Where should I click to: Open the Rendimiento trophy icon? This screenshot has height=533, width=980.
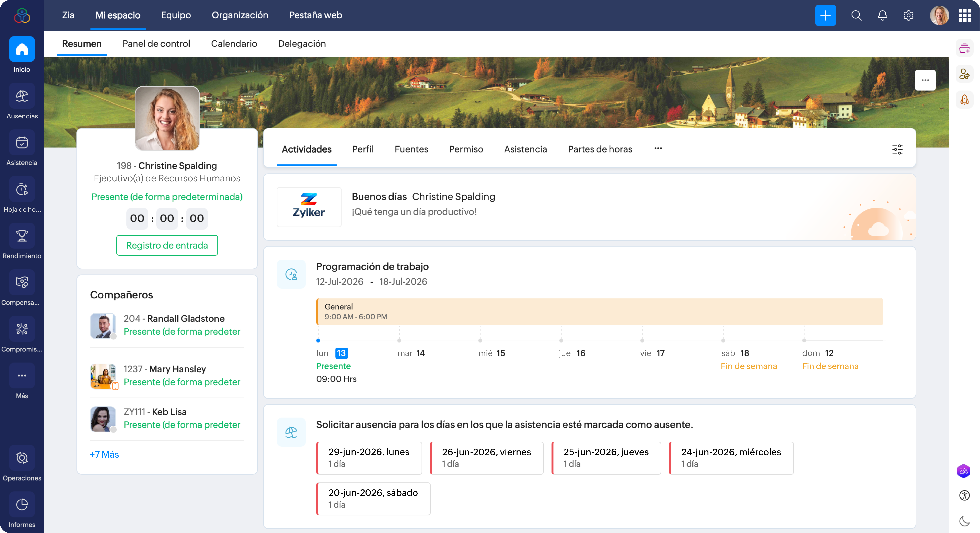click(22, 236)
